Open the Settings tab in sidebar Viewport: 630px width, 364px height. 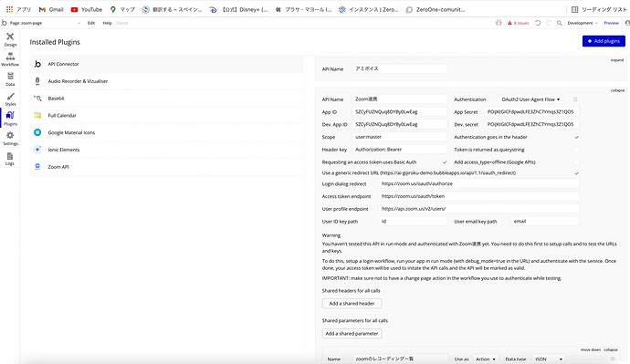(x=10, y=139)
